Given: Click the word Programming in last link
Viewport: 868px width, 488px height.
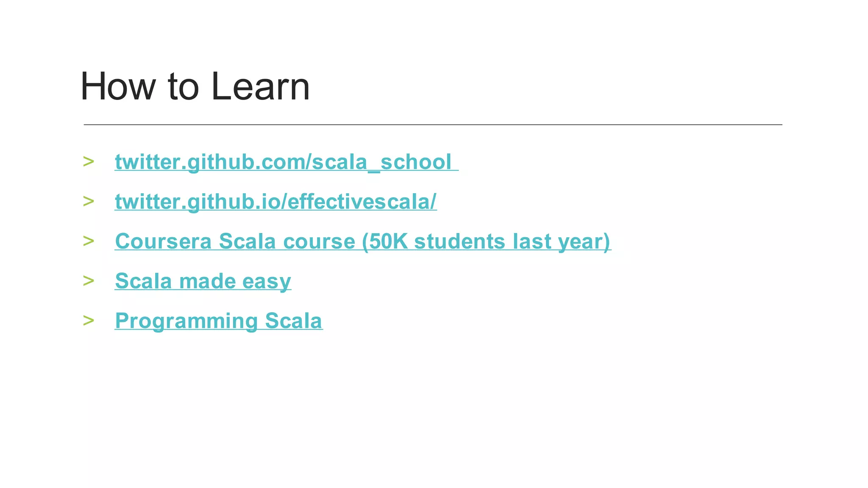Looking at the screenshot, I should click(x=186, y=321).
